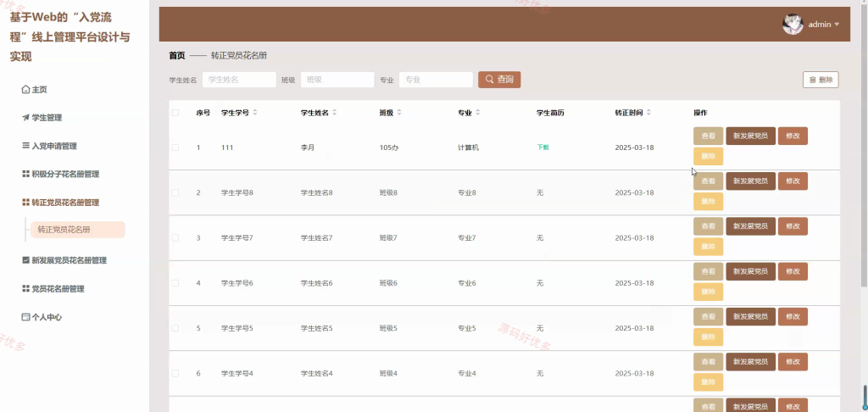Click 修改 for row 李月
Screen dimensions: 868x412
tap(793, 136)
